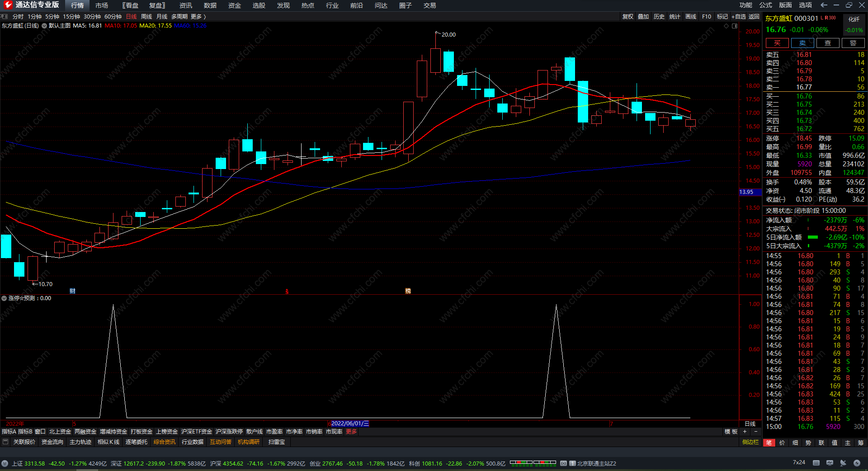Screen dimensions: 868x471
Task: Open the 资讯 menu
Action: pos(185,5)
